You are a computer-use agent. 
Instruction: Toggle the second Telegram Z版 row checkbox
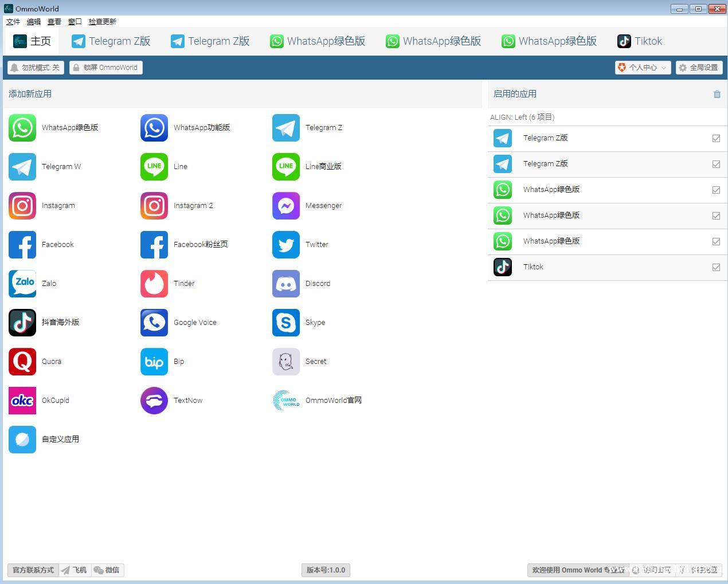(x=716, y=164)
